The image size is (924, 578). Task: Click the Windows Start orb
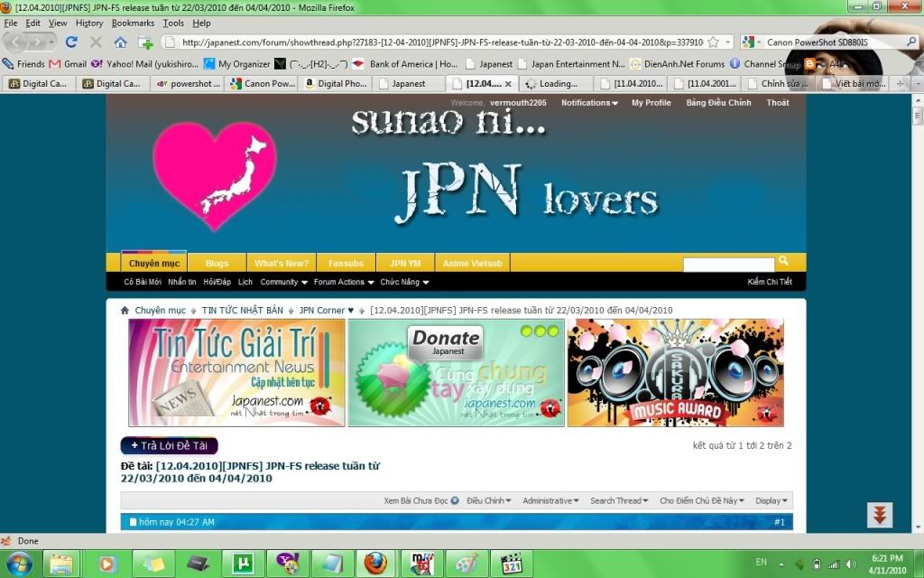coord(19,563)
